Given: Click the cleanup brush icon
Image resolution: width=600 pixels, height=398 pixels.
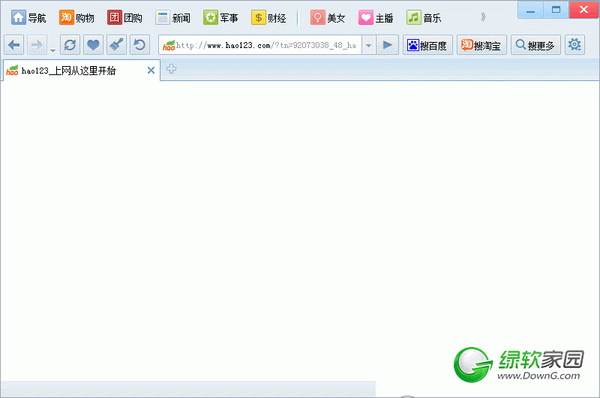Looking at the screenshot, I should point(116,45).
